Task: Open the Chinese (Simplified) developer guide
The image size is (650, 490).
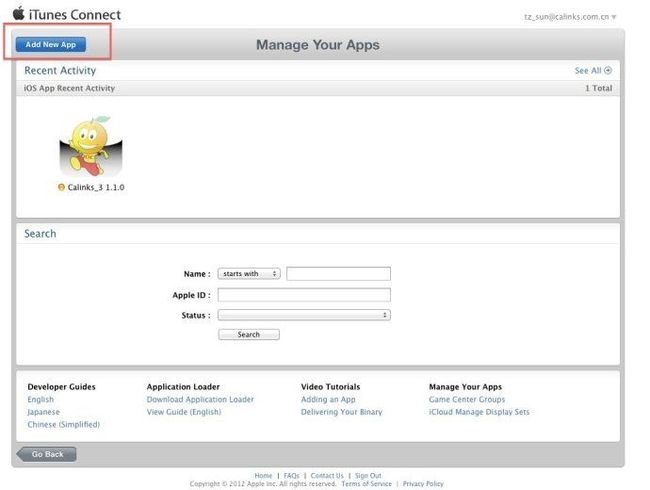Action: tap(63, 425)
